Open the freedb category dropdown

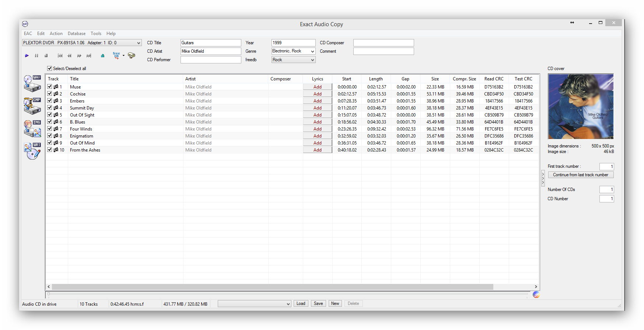[x=312, y=60]
